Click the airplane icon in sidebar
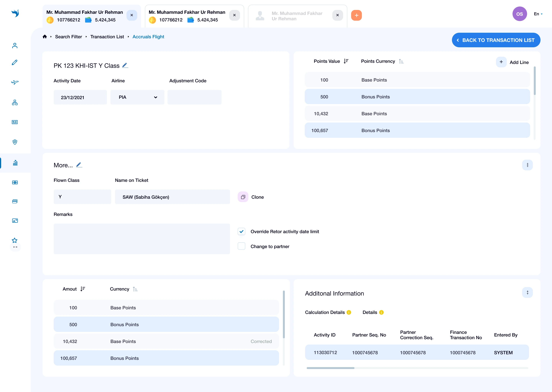 tap(15, 82)
